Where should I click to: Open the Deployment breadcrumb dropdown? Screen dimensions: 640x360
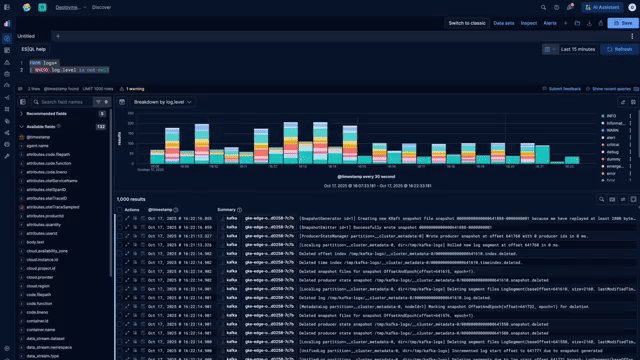pos(71,7)
